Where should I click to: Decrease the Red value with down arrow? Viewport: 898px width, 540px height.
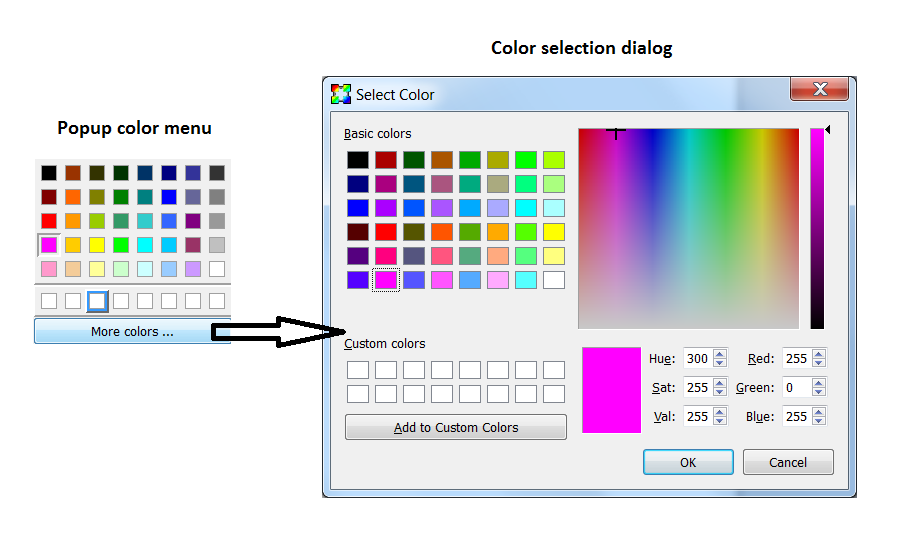click(x=819, y=363)
